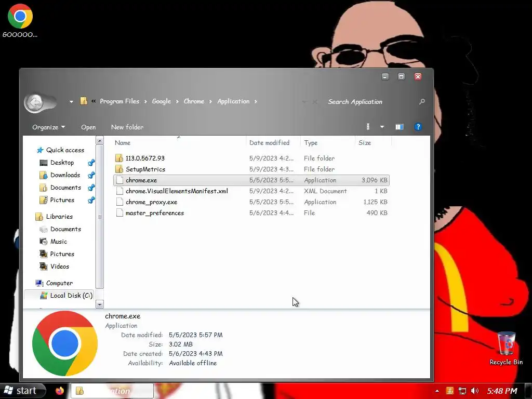Create a New folder
The height and width of the screenshot is (399, 532).
tap(127, 127)
